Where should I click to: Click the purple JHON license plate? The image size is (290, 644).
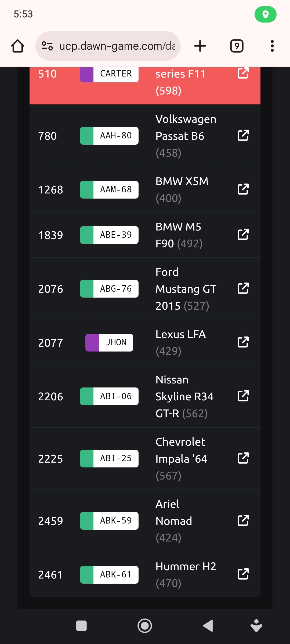(109, 343)
